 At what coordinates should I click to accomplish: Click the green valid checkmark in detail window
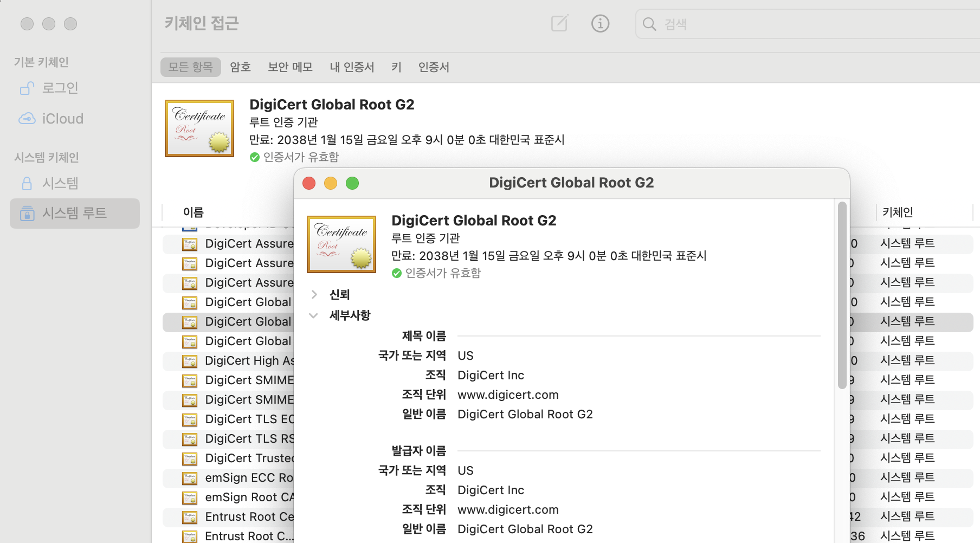(x=397, y=273)
